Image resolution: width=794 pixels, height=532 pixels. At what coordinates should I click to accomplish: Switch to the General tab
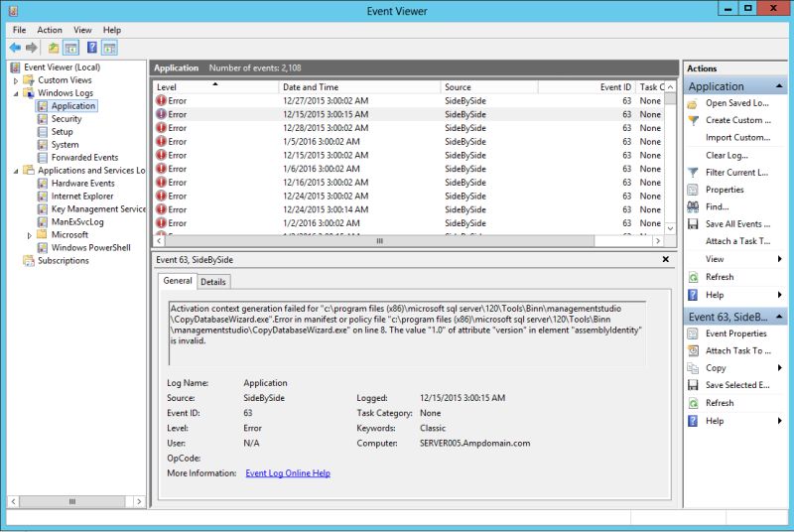178,281
